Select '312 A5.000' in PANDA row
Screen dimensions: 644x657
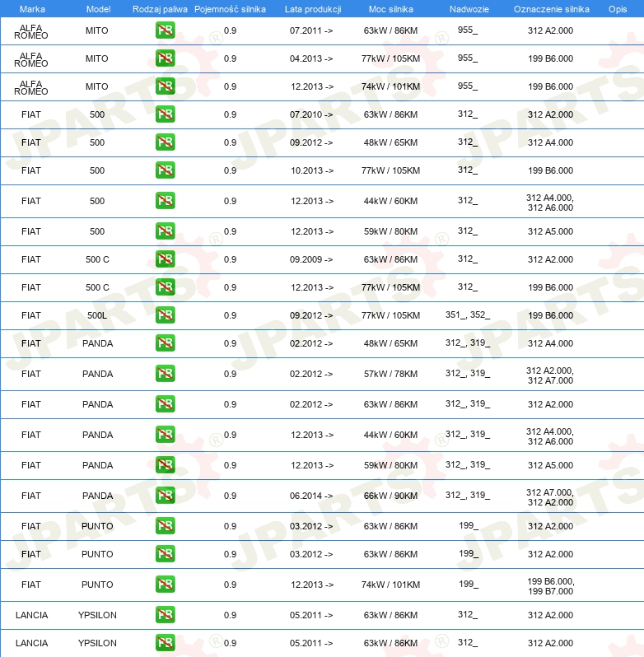coord(550,465)
